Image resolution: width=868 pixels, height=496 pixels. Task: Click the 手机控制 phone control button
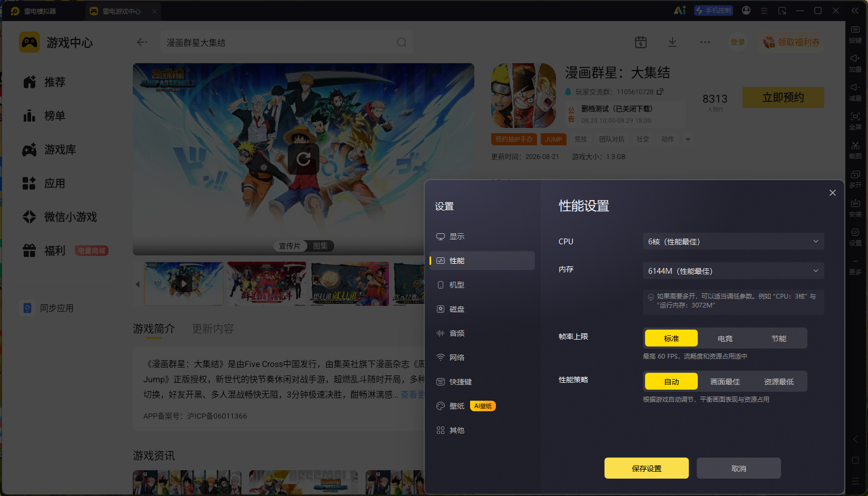(x=714, y=11)
